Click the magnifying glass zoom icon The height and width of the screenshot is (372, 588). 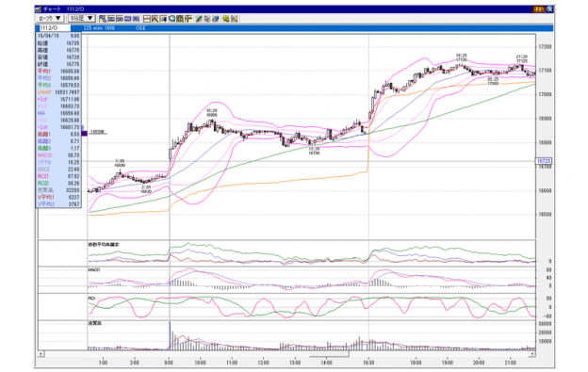[172, 18]
